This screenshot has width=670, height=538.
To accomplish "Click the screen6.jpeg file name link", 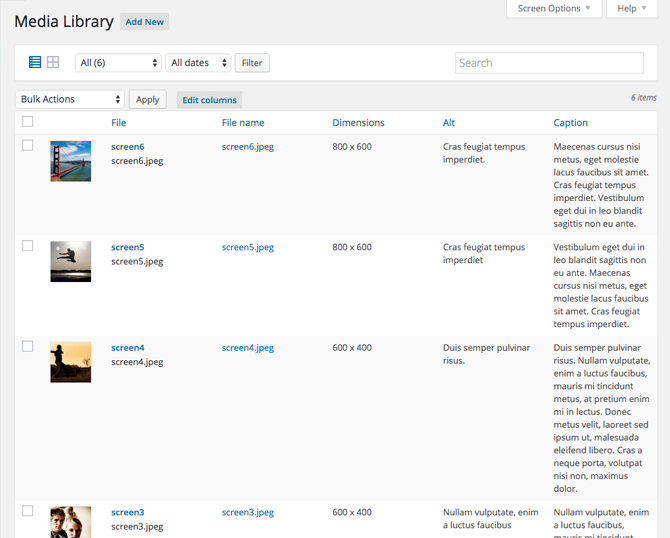I will point(248,147).
